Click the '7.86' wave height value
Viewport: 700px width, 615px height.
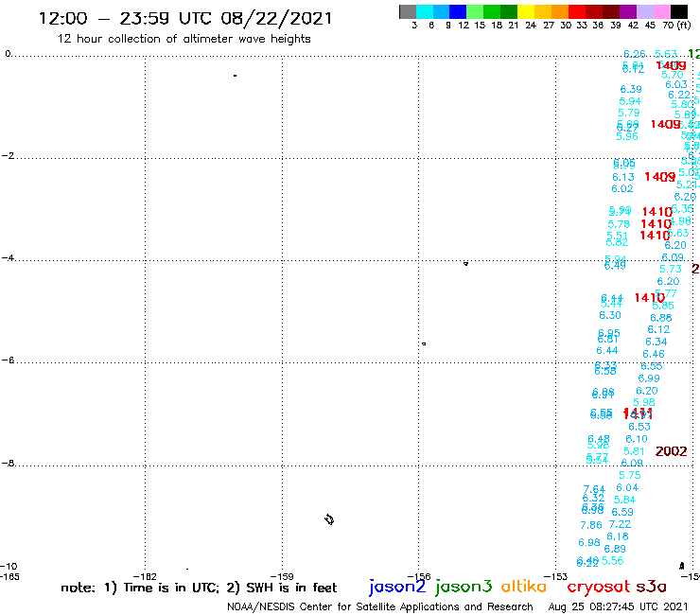[591, 525]
